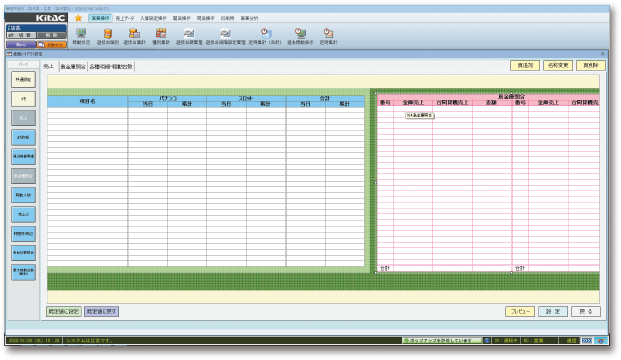The height and width of the screenshot is (360, 621).
Task: Switch to the 各種明細・稼動台数 page tab
Action: [x=111, y=67]
